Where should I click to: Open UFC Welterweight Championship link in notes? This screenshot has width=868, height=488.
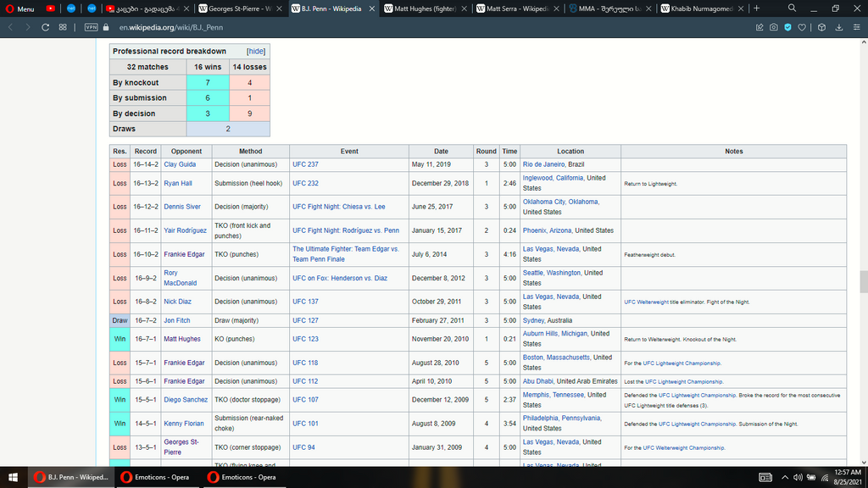coord(684,447)
